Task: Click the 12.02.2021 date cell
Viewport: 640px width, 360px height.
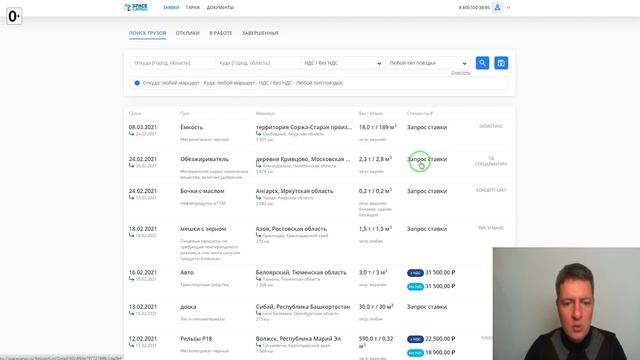Action: click(x=143, y=339)
